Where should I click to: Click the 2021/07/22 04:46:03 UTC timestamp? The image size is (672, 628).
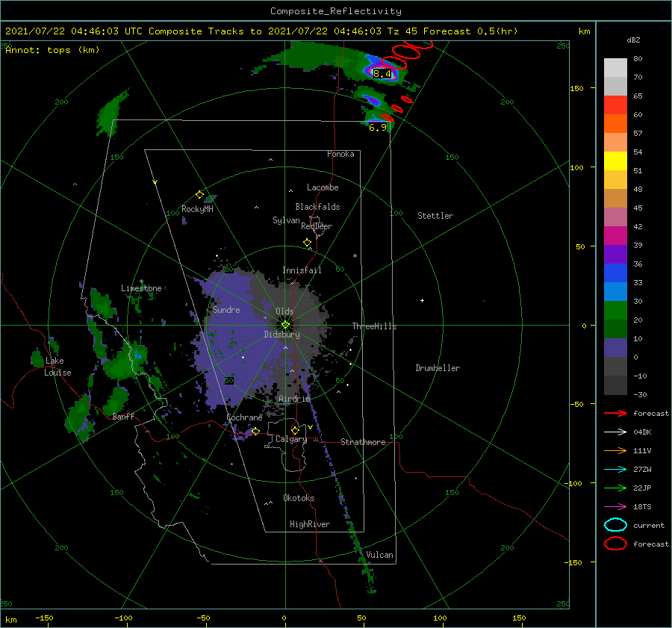point(74,31)
